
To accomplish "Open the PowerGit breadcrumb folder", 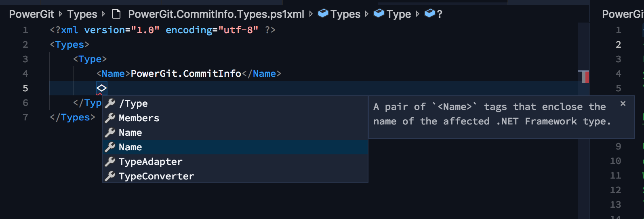I will point(32,14).
